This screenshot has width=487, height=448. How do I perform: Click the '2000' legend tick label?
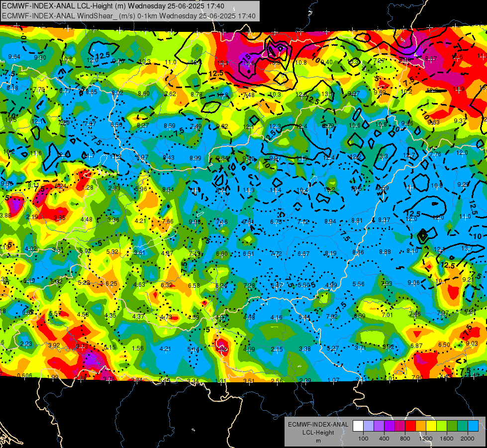click(468, 439)
